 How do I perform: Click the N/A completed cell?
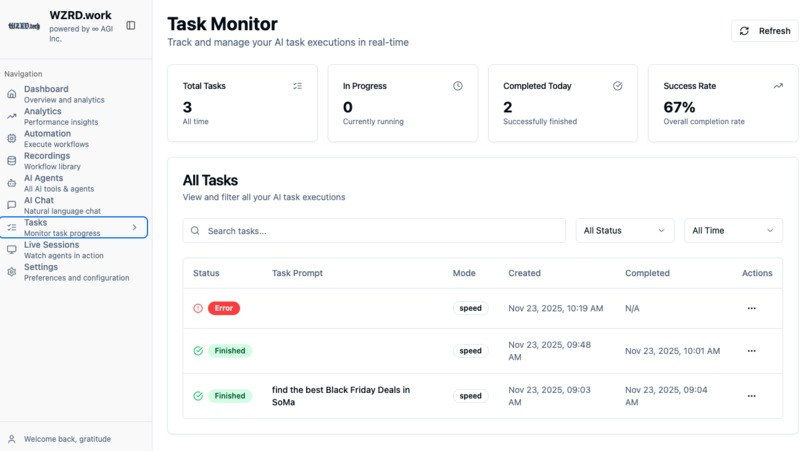[632, 308]
